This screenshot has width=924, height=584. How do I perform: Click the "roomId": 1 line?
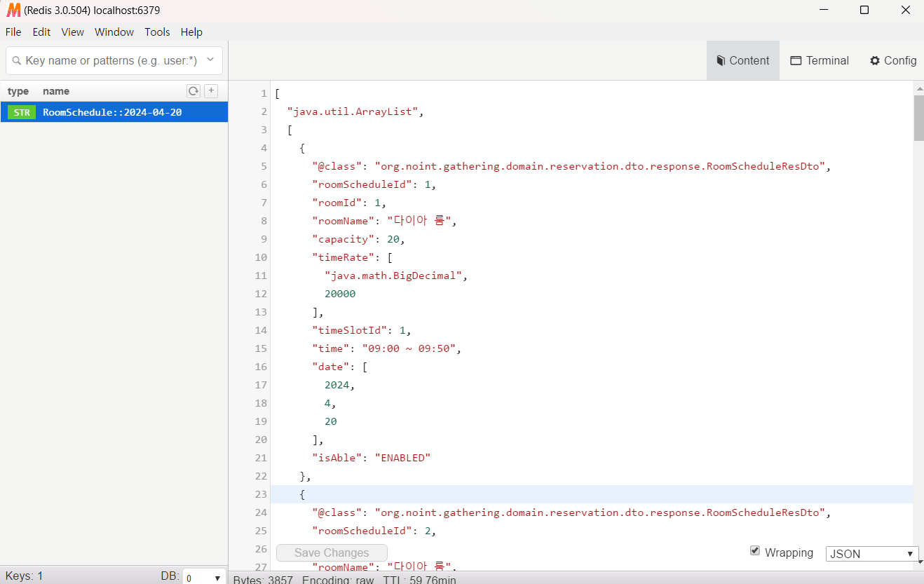pos(349,203)
